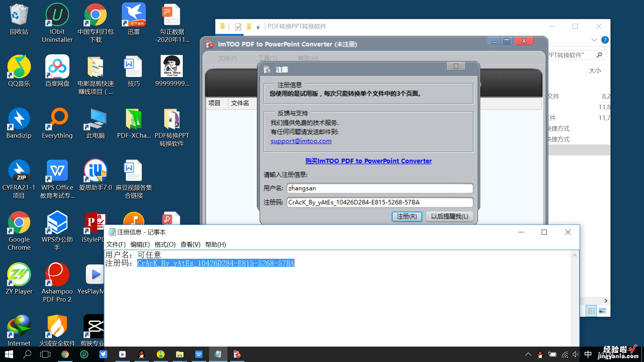Open Everything search shortcut
Screen dimensions: 644x362
coord(57,123)
